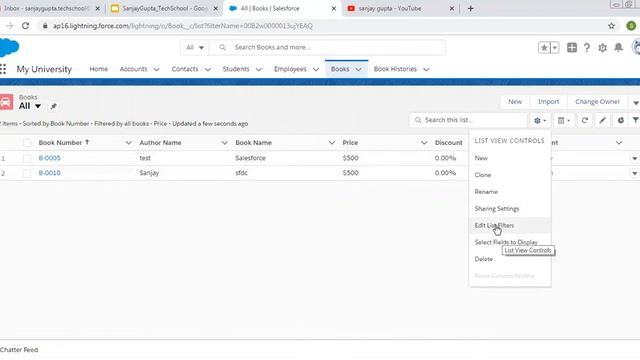Screen dimensions: 640x360
Task: Expand the Book Histories tab chevron
Action: tap(426, 69)
